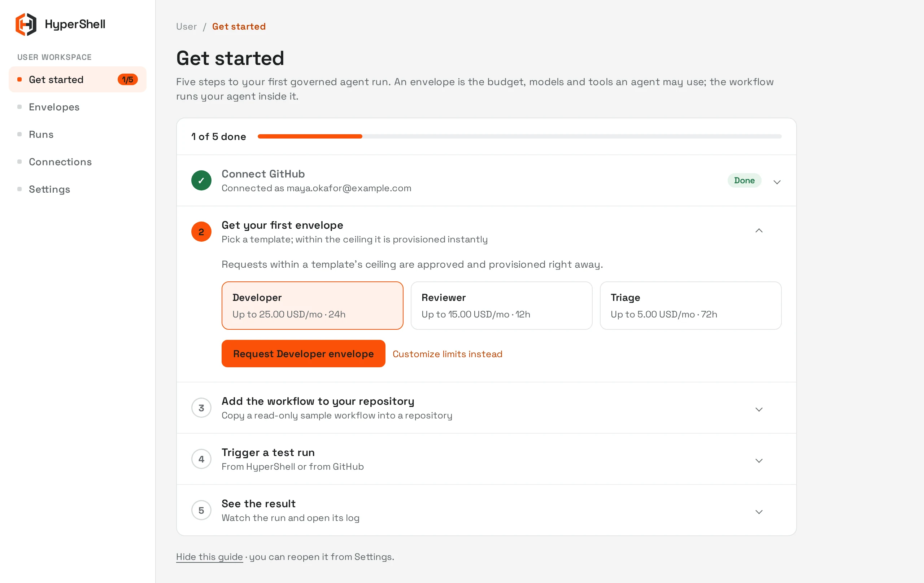This screenshot has width=924, height=583.
Task: Open Settings in the sidebar
Action: tap(78, 189)
